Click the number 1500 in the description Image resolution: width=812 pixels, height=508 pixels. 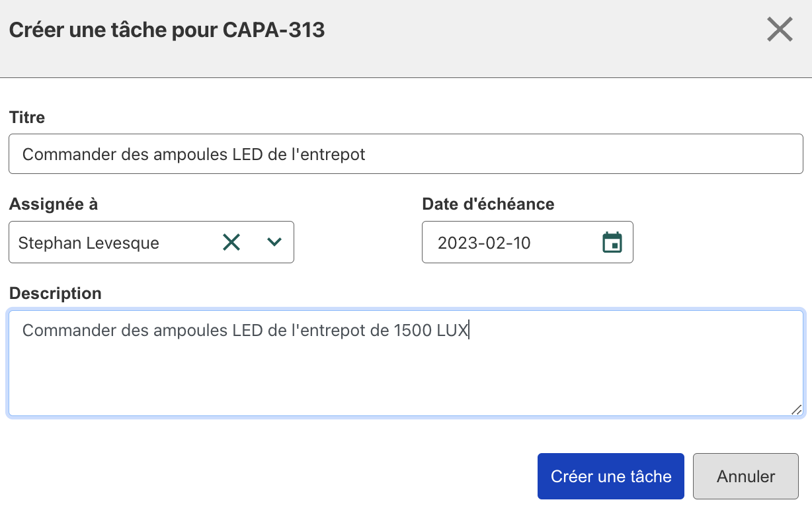tap(413, 331)
